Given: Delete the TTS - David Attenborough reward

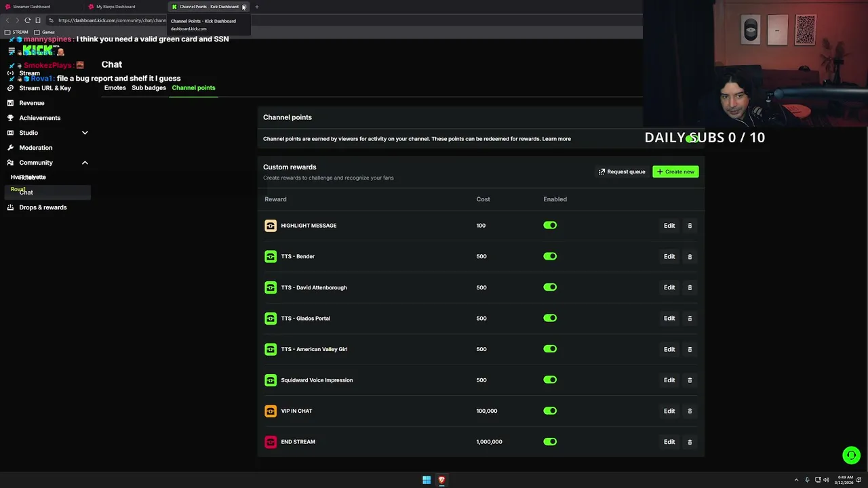Looking at the screenshot, I should click(x=690, y=287).
